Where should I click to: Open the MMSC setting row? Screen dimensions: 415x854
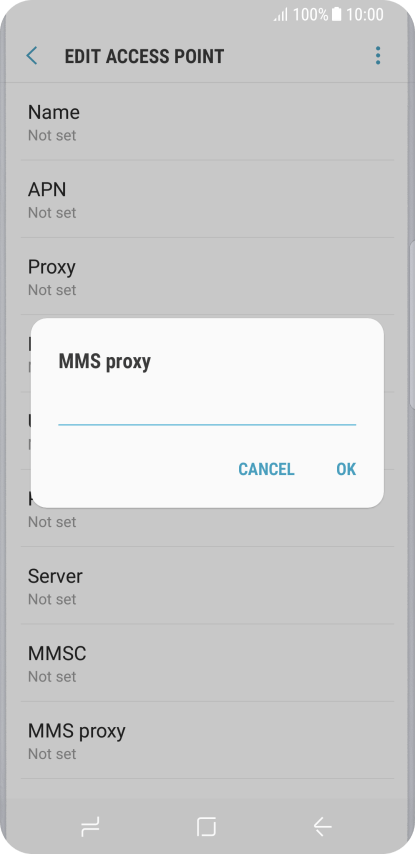coord(208,663)
